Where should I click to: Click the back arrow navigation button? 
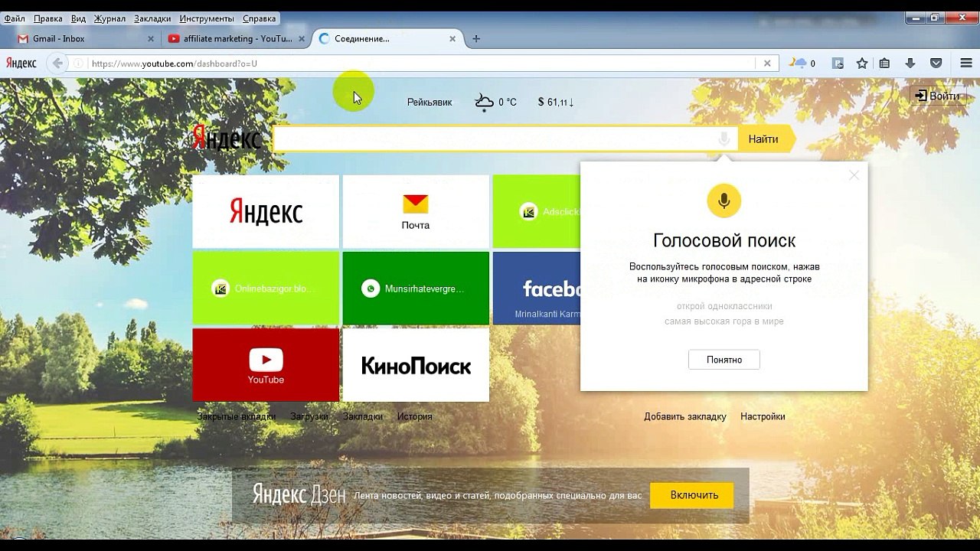(x=57, y=64)
